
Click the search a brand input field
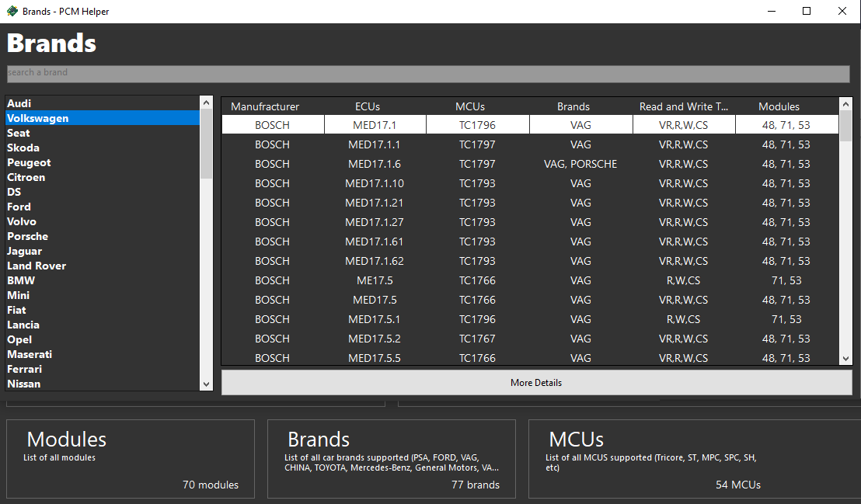click(428, 74)
